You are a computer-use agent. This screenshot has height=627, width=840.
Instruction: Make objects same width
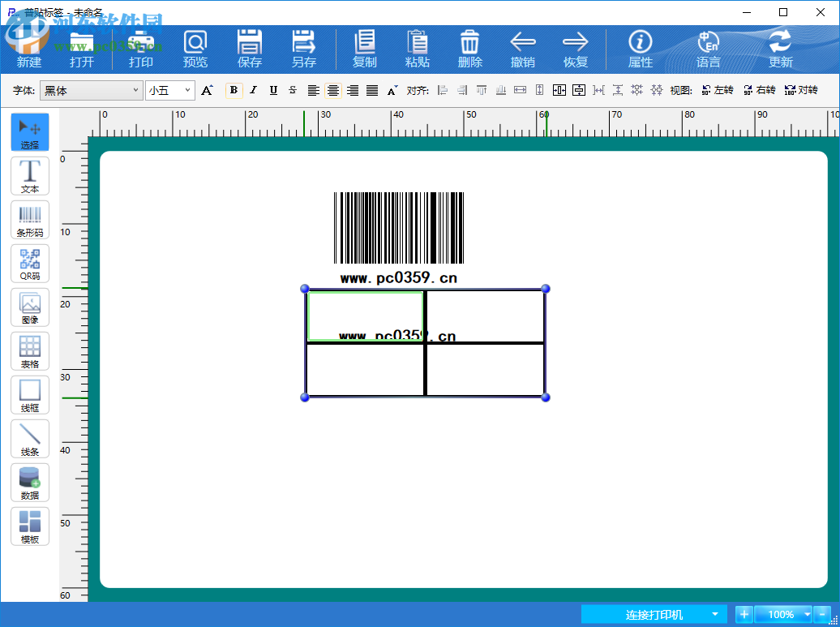click(x=521, y=90)
